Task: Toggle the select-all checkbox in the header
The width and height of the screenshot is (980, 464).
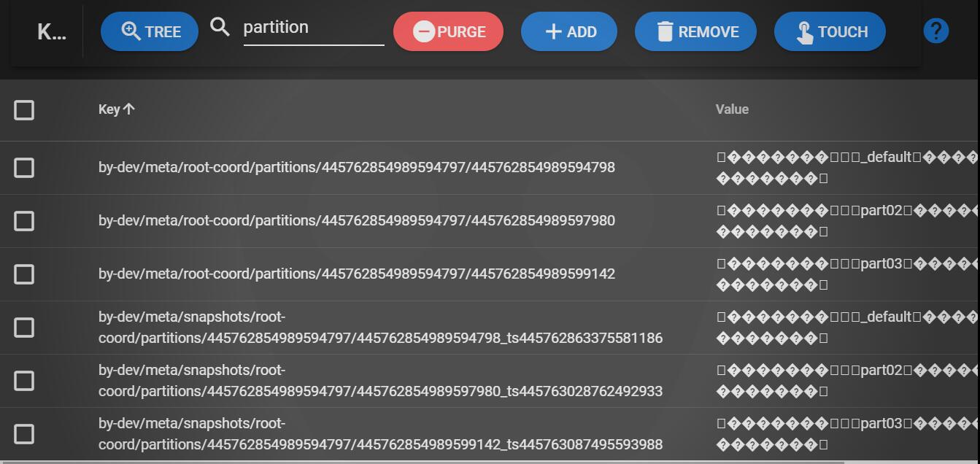Action: 24,110
